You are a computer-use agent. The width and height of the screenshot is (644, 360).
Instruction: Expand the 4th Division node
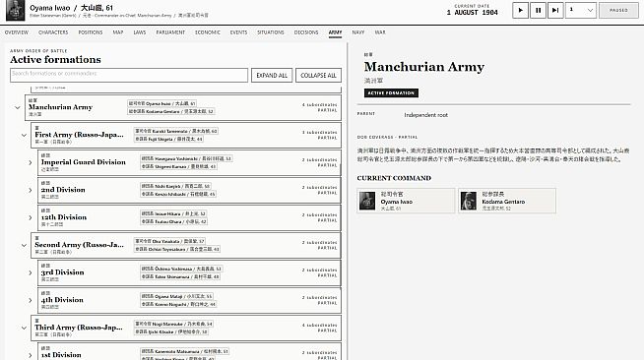30,301
